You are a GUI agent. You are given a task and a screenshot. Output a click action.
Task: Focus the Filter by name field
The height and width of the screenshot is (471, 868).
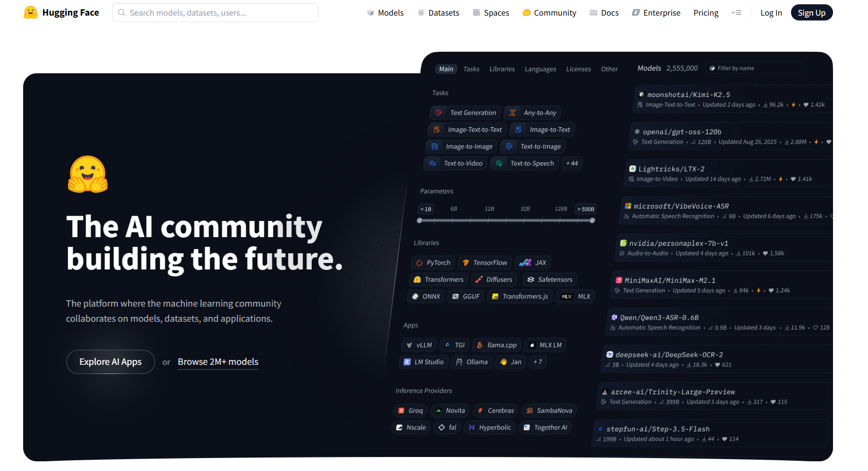coord(754,68)
